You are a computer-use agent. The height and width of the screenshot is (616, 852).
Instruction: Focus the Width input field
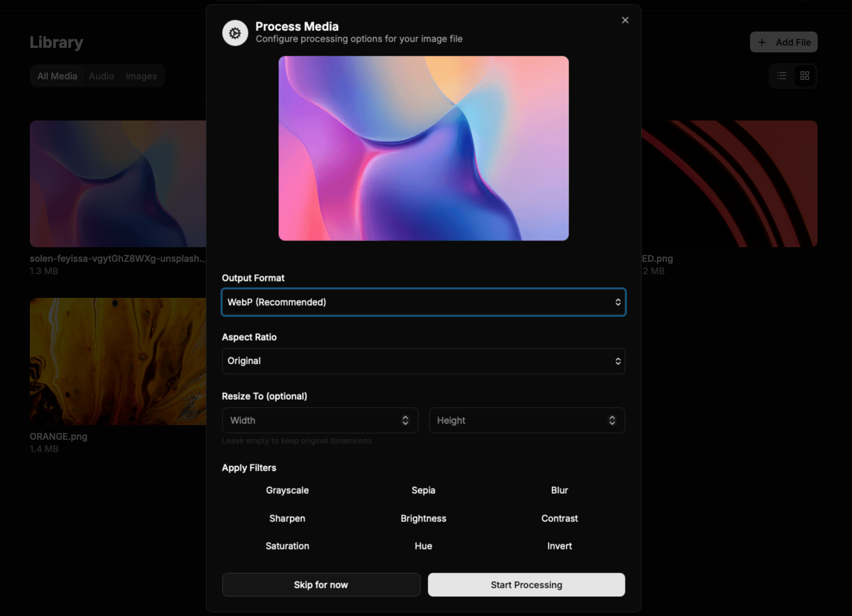click(310, 421)
